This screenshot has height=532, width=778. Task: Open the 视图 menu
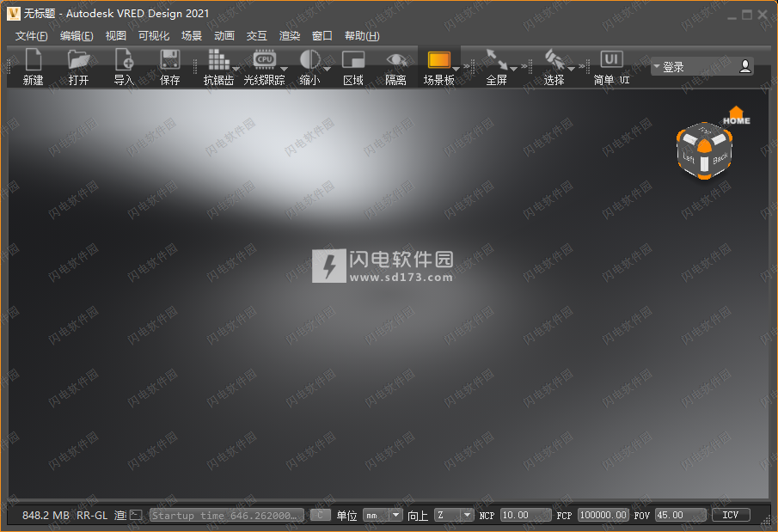tap(115, 36)
